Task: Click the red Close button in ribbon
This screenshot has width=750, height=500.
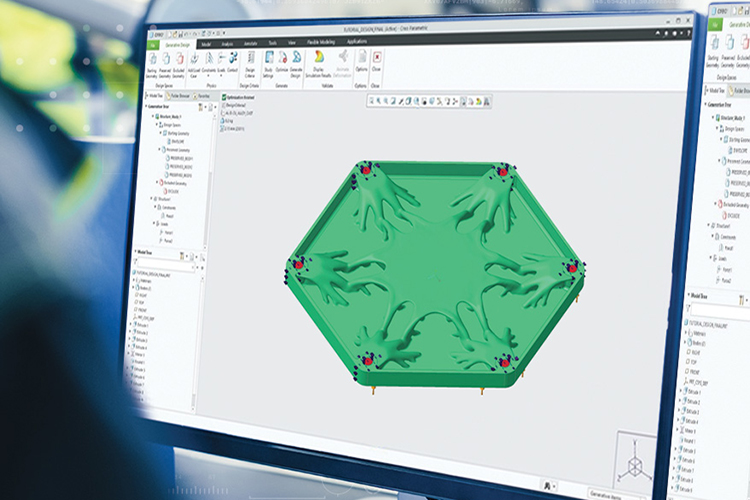Action: [376, 60]
